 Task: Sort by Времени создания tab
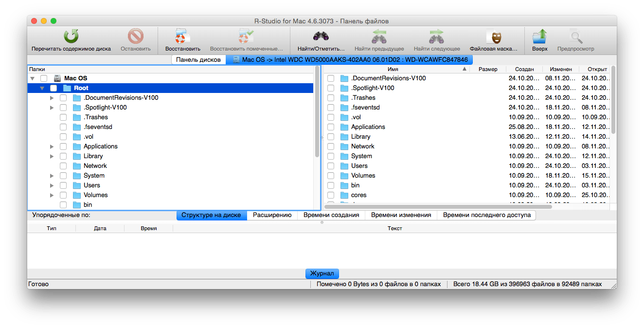[x=331, y=215]
